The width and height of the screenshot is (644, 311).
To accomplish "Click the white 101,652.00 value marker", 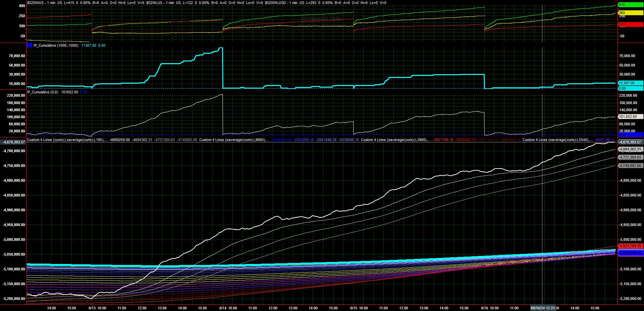I will click(x=630, y=117).
